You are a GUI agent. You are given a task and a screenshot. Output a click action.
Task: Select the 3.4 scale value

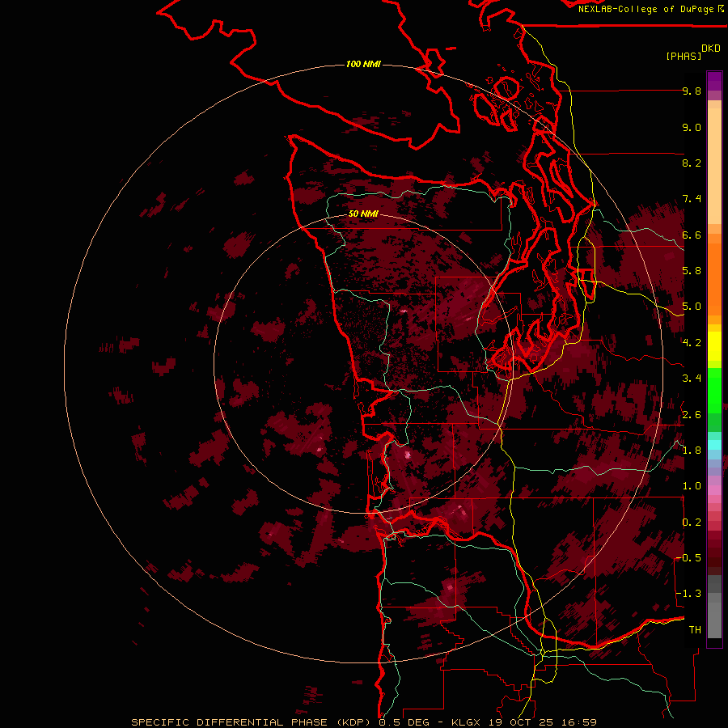692,379
